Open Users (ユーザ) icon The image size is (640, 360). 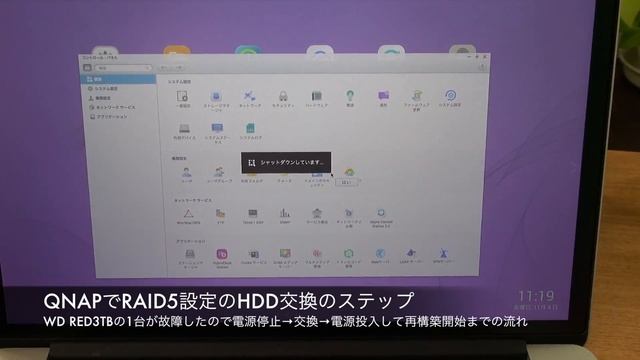pyautogui.click(x=187, y=172)
